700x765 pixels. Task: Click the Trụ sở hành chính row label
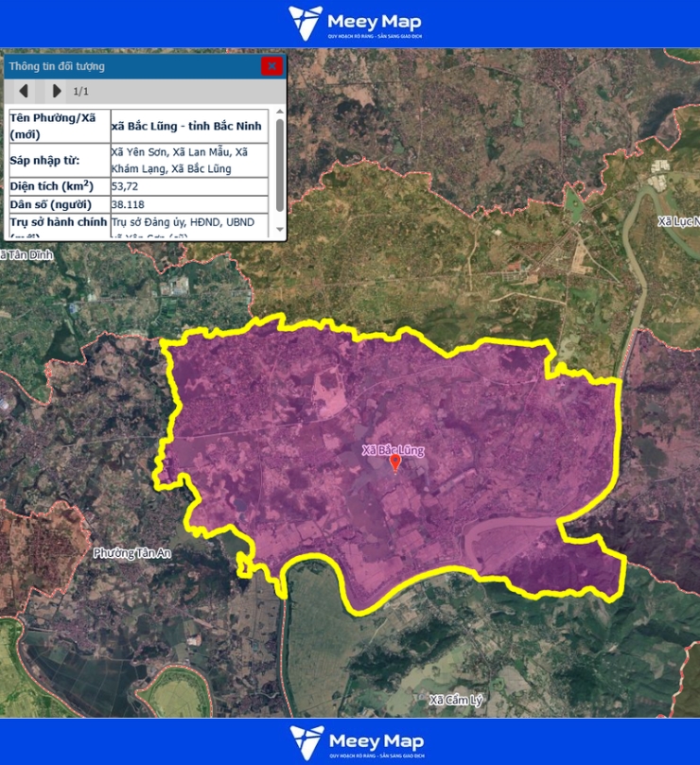(59, 223)
